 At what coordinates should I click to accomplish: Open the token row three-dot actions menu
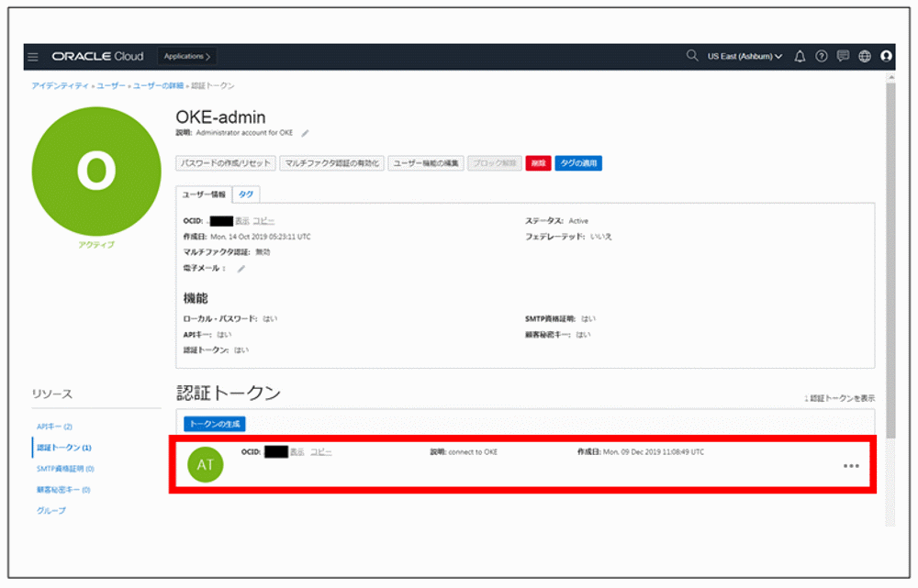850,465
